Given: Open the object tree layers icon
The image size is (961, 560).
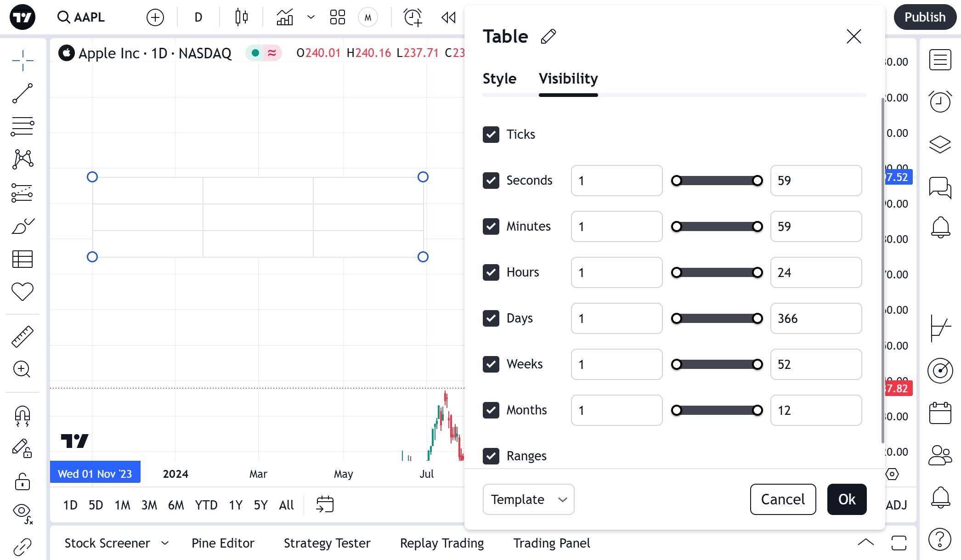Looking at the screenshot, I should (x=940, y=144).
